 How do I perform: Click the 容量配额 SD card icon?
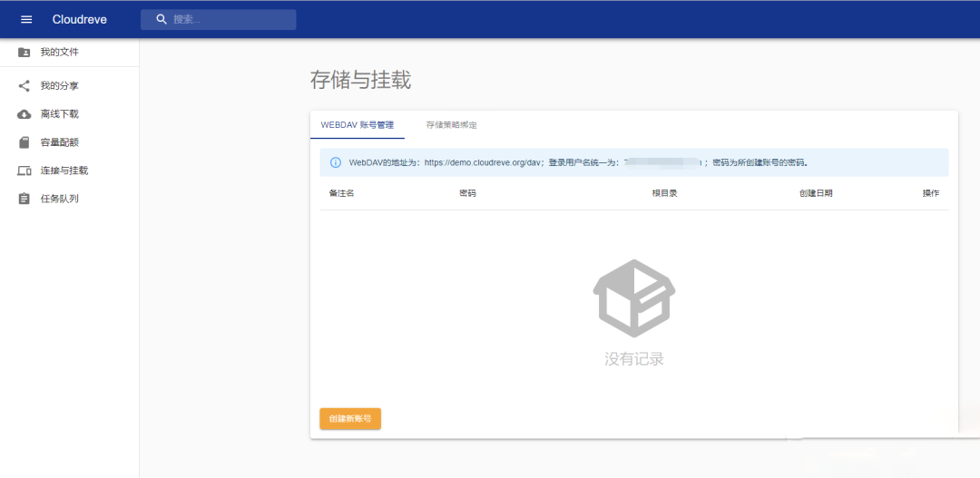[24, 142]
